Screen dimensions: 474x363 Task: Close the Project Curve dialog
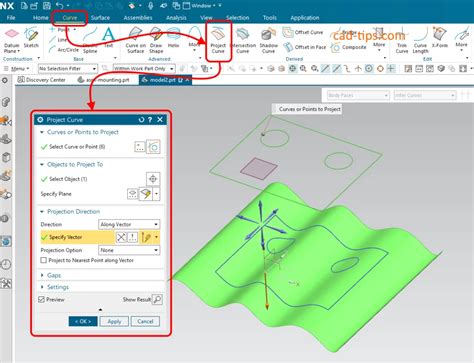[x=160, y=120]
